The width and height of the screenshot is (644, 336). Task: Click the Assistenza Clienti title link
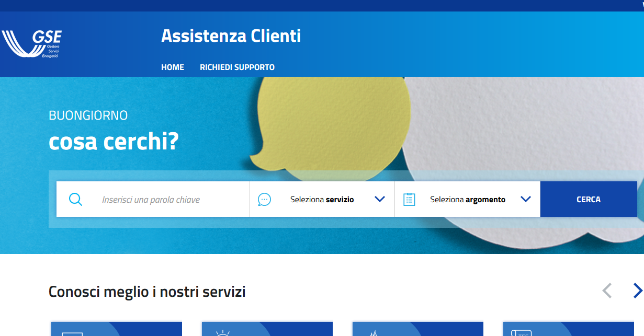click(x=231, y=36)
